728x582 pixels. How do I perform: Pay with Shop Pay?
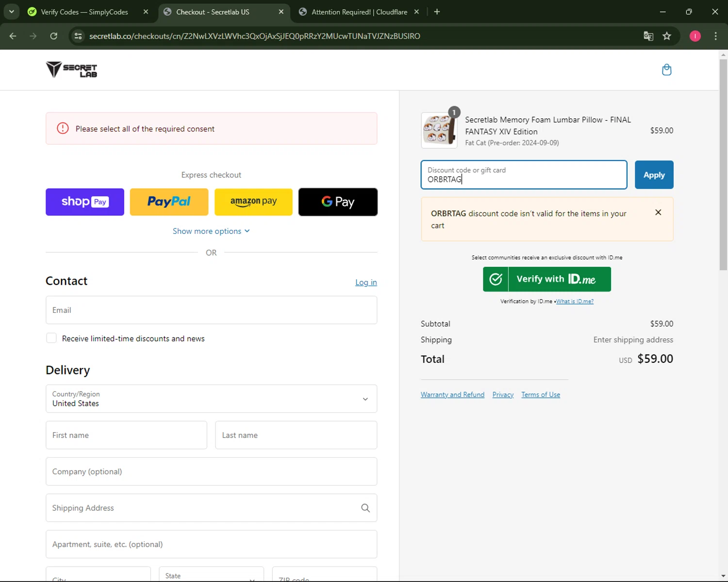(85, 202)
